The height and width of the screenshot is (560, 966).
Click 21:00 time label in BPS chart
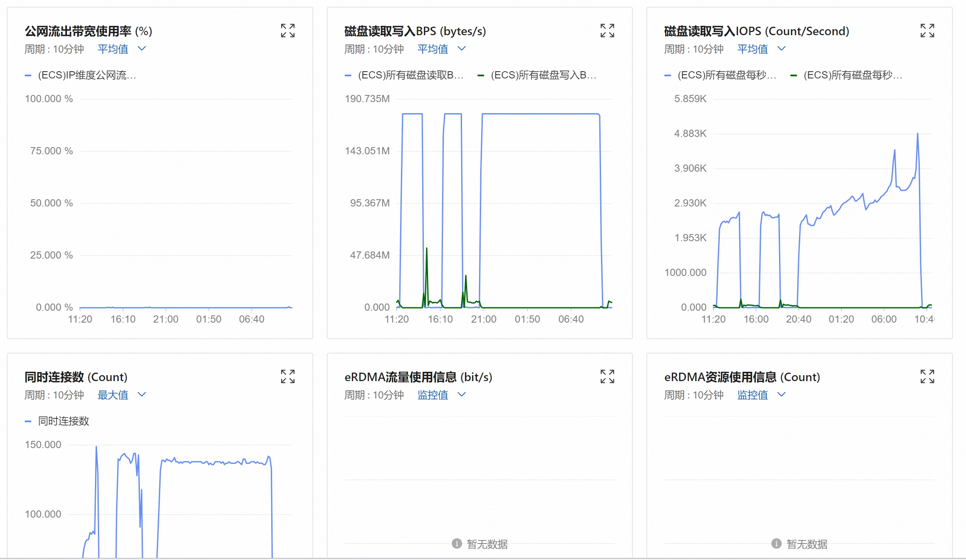[x=484, y=319]
